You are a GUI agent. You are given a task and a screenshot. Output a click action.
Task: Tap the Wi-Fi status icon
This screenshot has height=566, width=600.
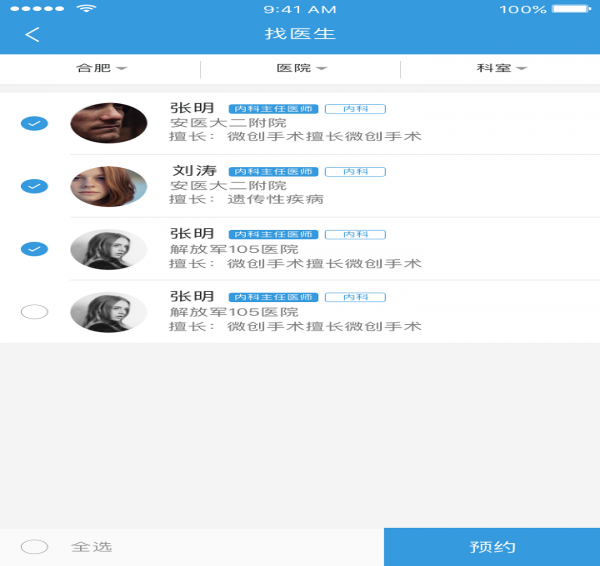pyautogui.click(x=86, y=8)
